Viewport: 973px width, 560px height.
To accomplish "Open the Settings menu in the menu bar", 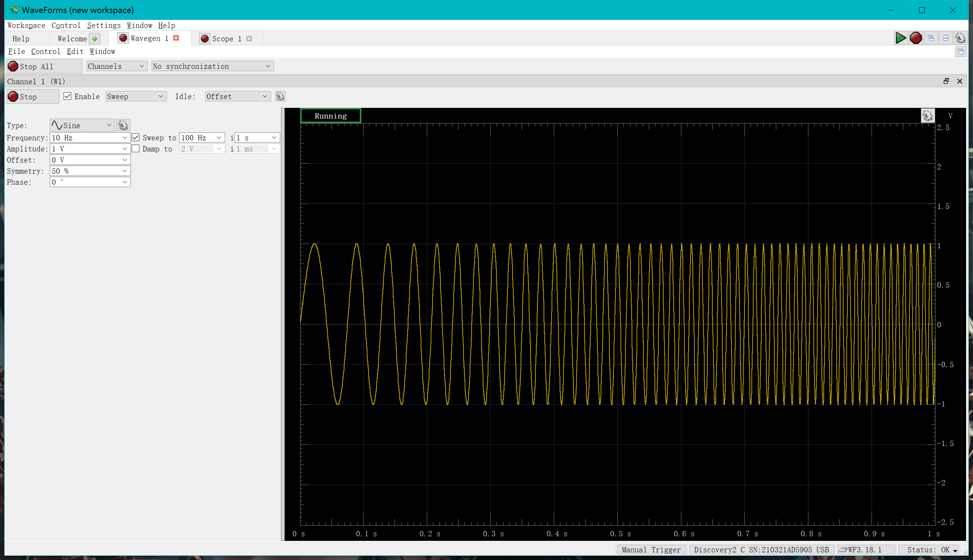I will coord(103,25).
